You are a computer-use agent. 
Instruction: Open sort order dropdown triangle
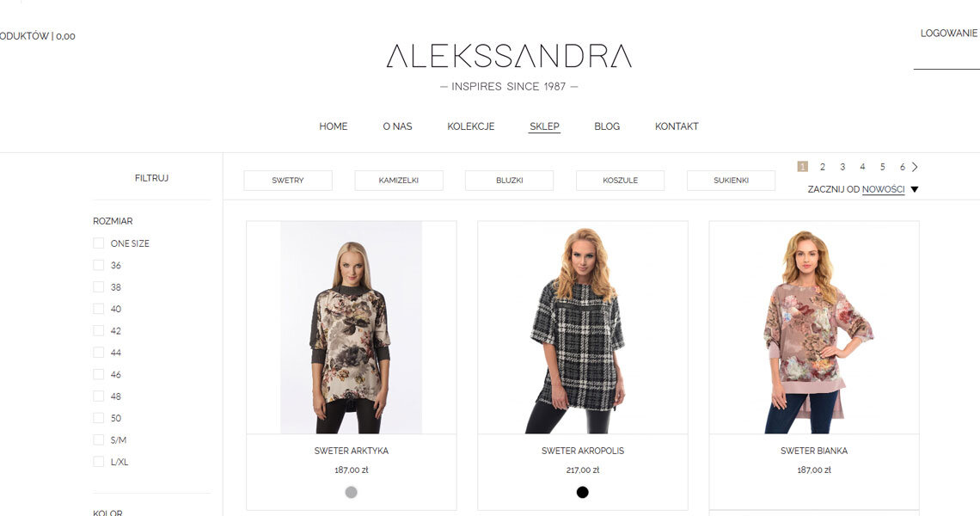915,189
